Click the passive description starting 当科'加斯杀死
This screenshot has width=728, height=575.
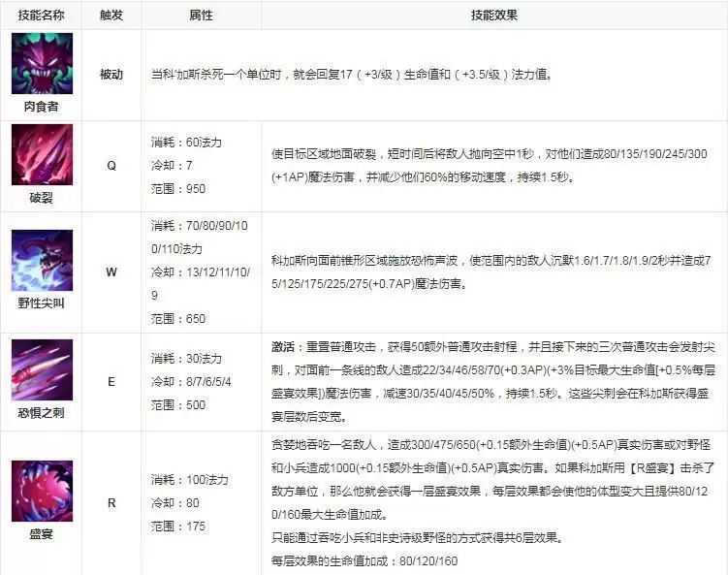pos(353,75)
